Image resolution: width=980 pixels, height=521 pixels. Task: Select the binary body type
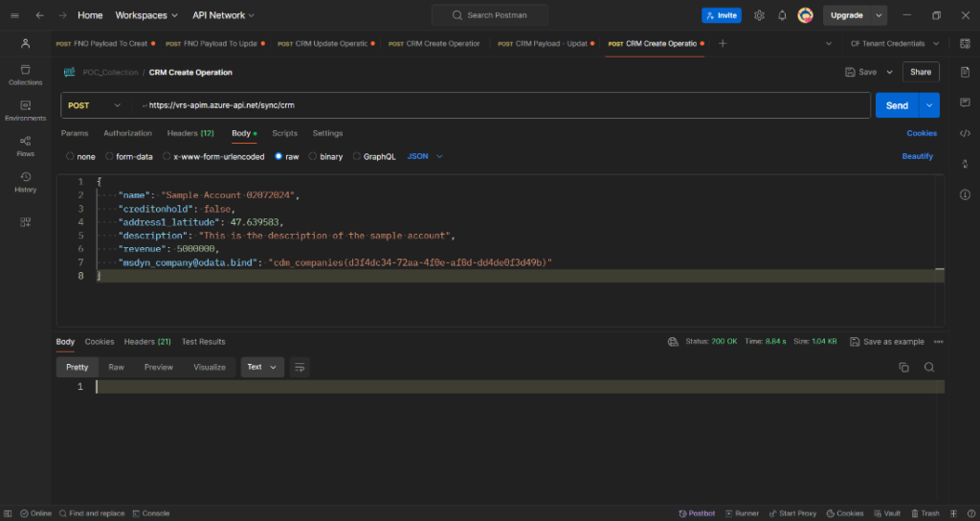tap(313, 156)
